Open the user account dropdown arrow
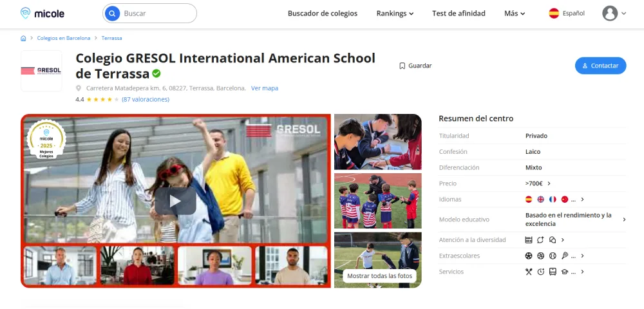This screenshot has width=644, height=309. 624,14
